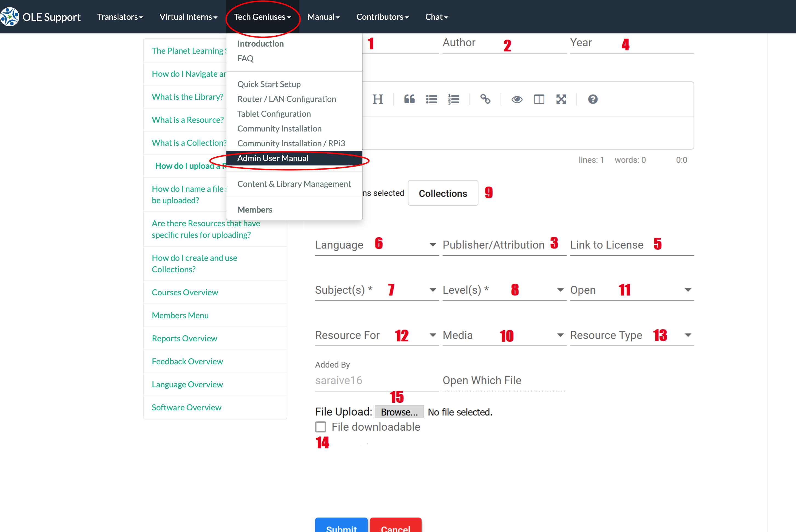Screen dimensions: 796x532
Task: Insert a heading with the H icon
Action: pyautogui.click(x=377, y=99)
